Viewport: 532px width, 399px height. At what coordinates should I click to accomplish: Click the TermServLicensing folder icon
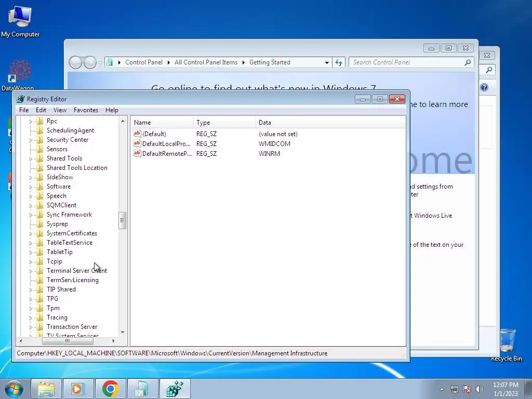[x=39, y=280]
